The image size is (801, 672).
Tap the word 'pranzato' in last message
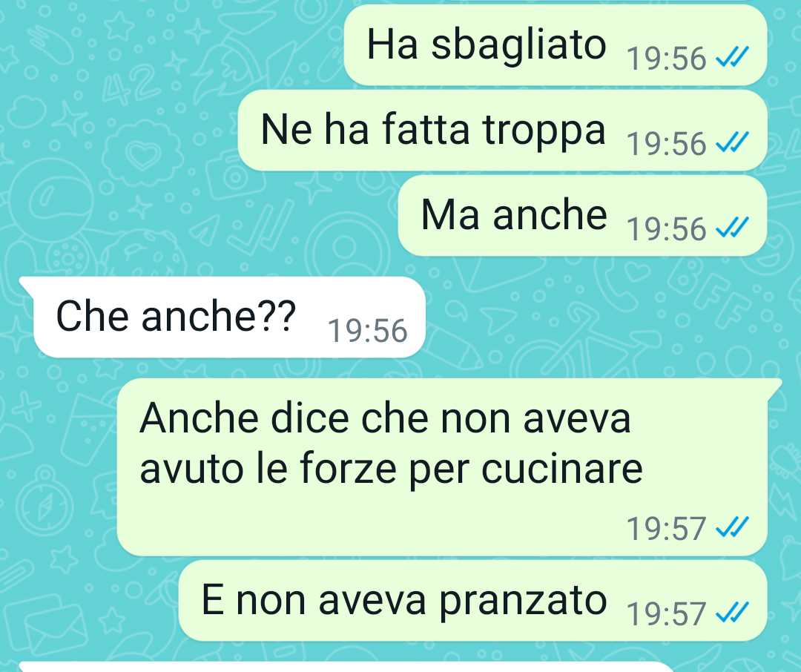click(523, 602)
